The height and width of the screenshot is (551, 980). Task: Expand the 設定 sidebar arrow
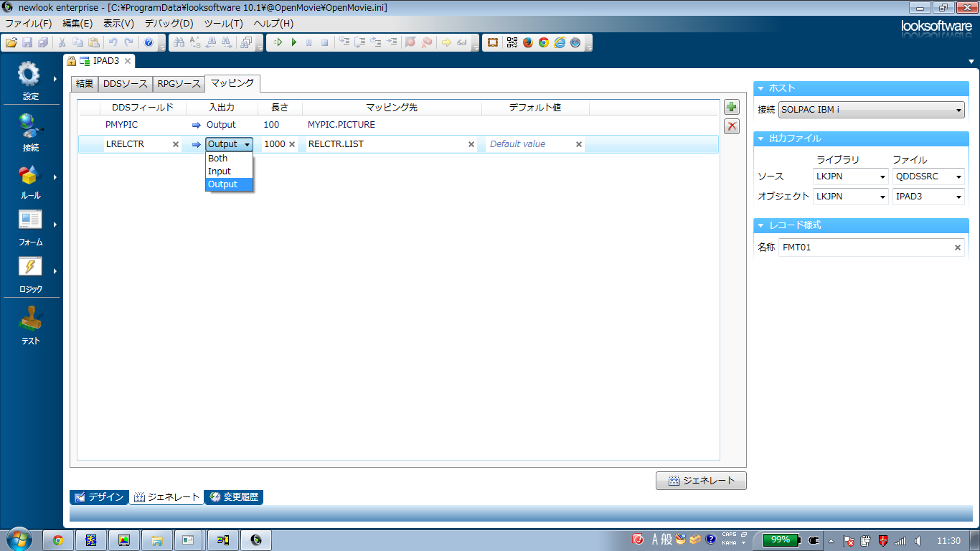[x=55, y=79]
